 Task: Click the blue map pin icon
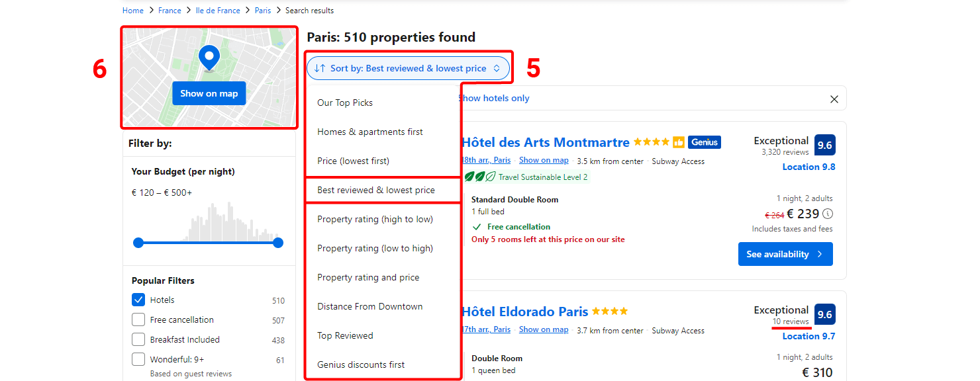coord(209,58)
